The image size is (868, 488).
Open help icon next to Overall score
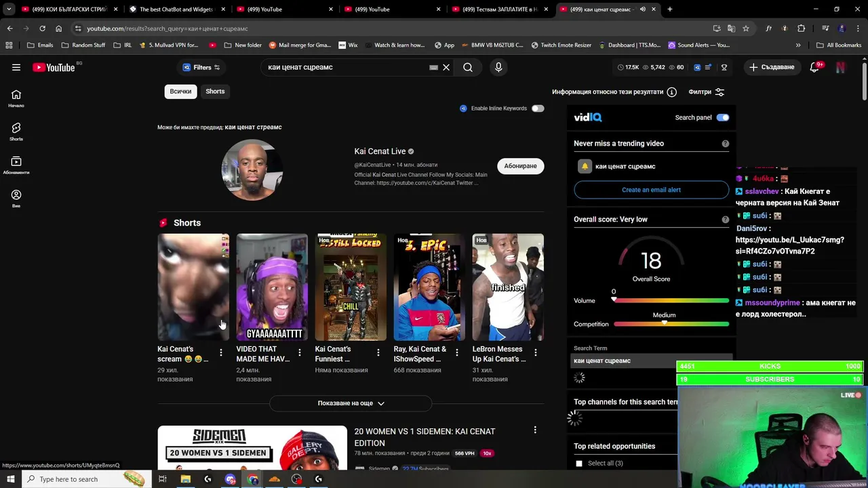(726, 220)
